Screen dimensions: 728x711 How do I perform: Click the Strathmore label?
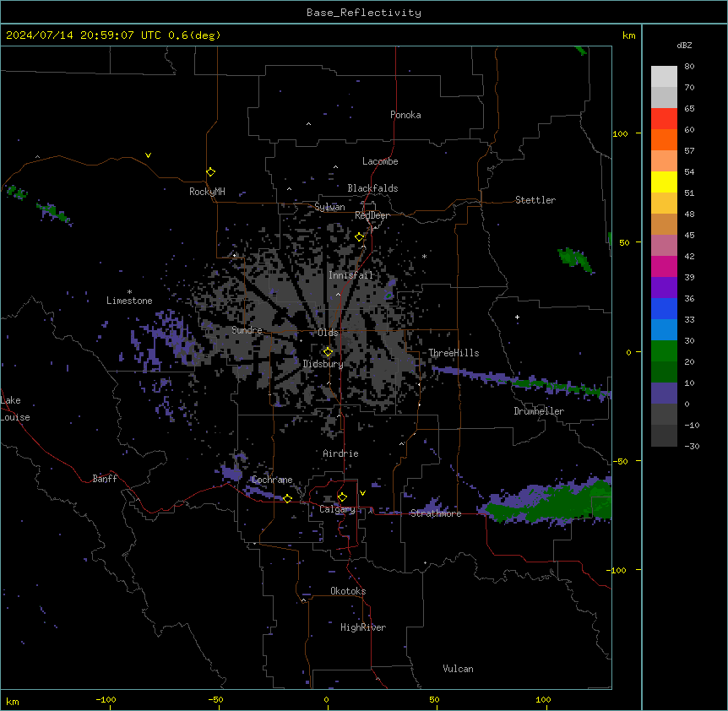[436, 513]
